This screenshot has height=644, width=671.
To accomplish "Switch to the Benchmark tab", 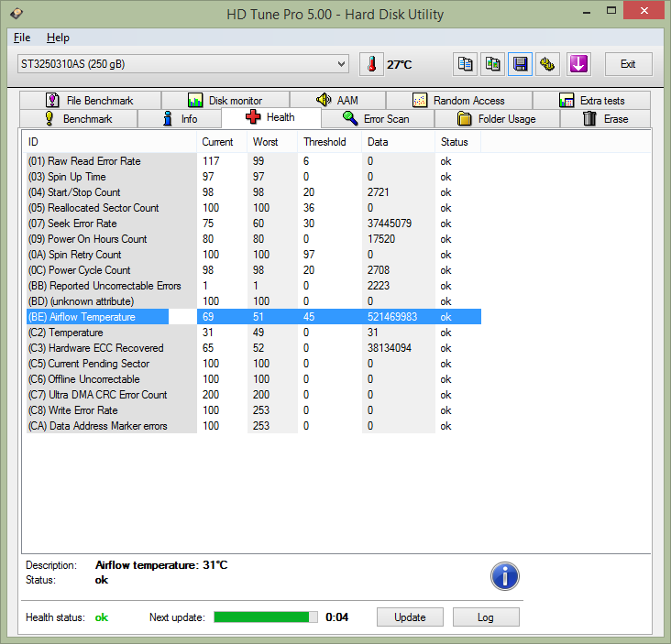I will point(78,118).
